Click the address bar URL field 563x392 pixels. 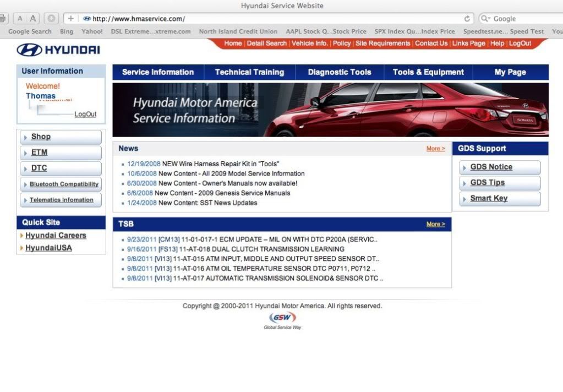coord(269,19)
